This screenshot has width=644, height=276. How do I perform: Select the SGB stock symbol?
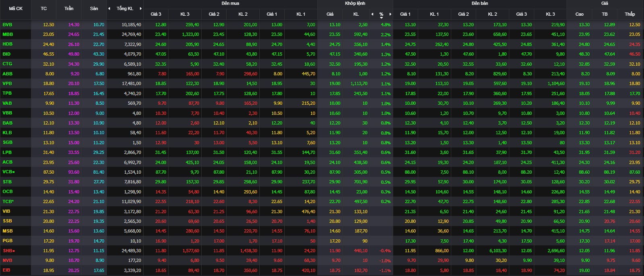tap(8, 142)
